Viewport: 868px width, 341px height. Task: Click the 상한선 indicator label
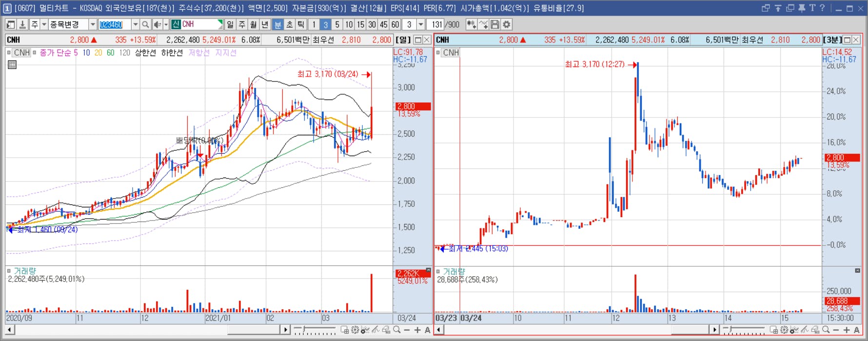pyautogui.click(x=145, y=53)
